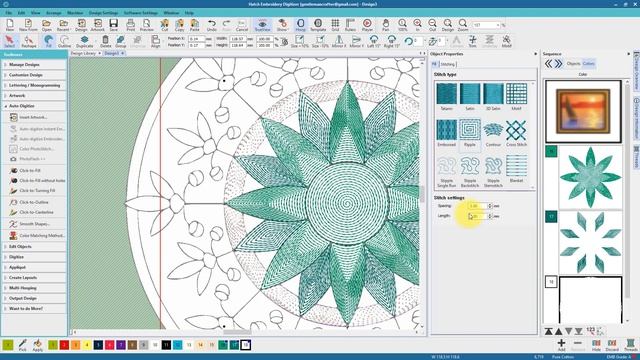Select the Ripple stitch type
This screenshot has width=640, height=360.
470,133
